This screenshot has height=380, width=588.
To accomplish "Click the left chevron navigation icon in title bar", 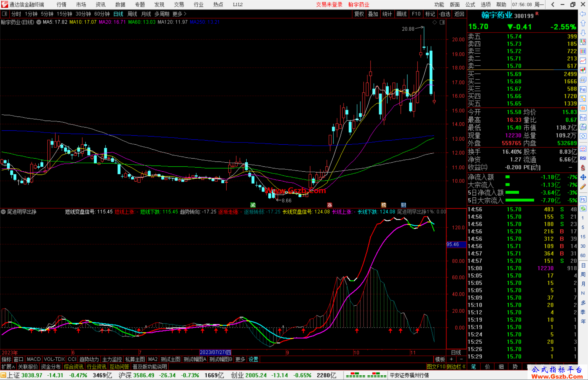I will point(553,4).
